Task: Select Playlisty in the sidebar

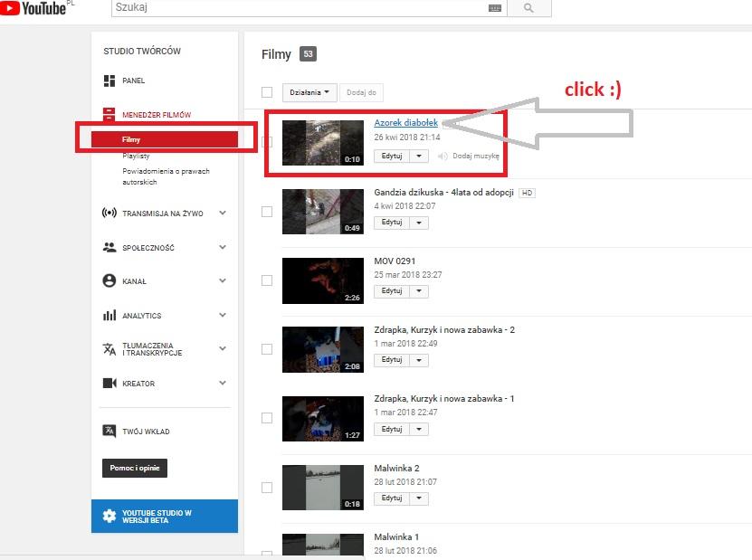Action: click(x=136, y=157)
